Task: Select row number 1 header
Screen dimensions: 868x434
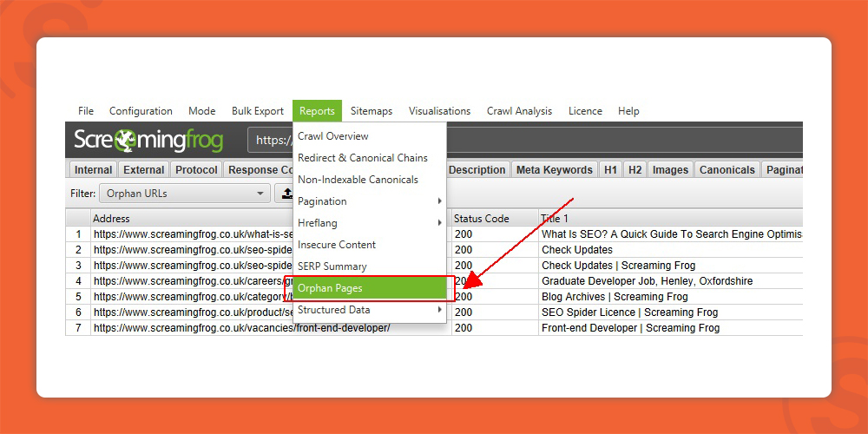Action: [78, 234]
